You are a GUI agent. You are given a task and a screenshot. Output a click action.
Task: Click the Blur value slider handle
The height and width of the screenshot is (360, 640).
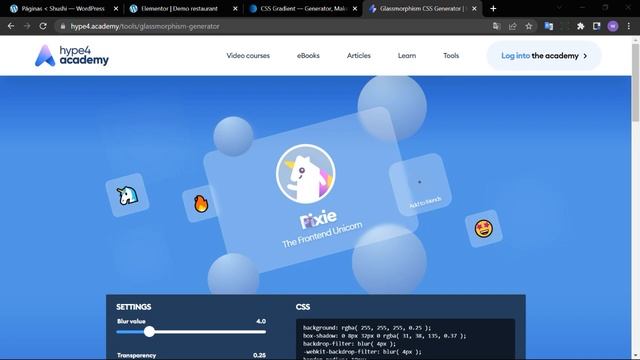pyautogui.click(x=149, y=331)
